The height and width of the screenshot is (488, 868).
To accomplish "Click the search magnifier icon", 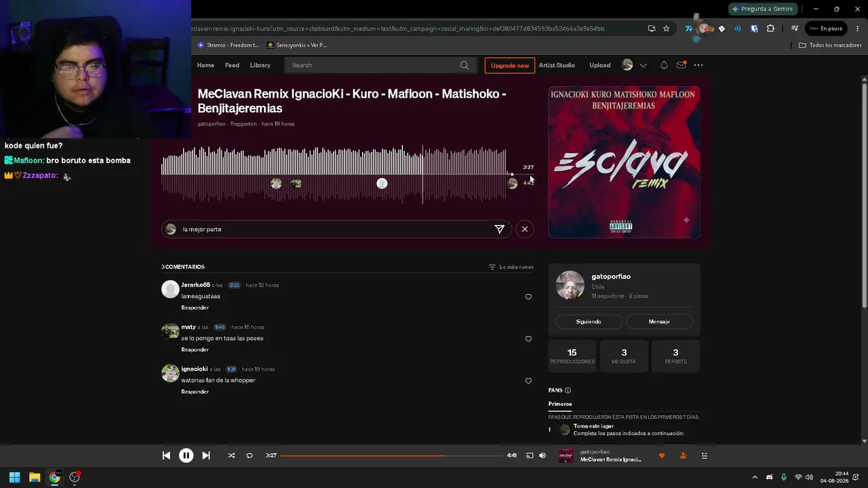I will [465, 65].
